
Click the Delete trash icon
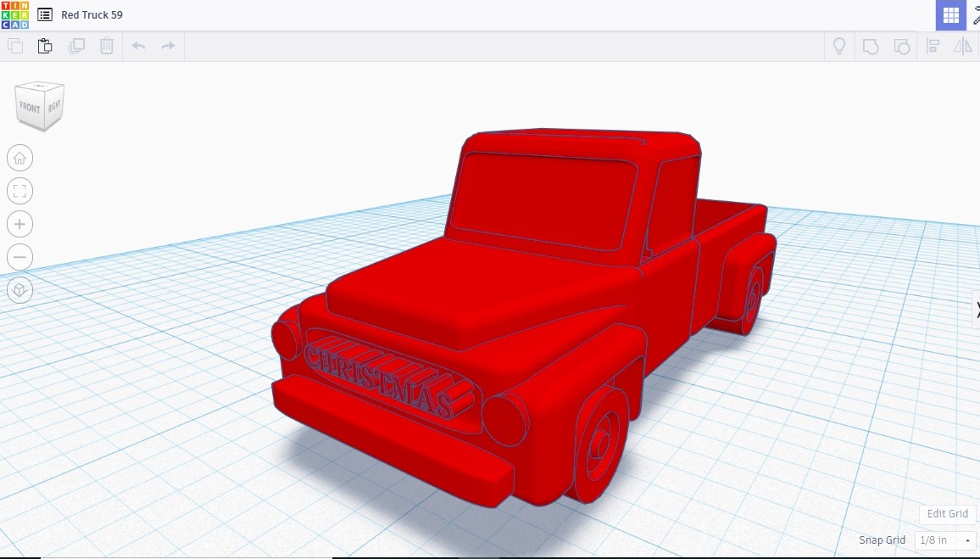tap(107, 46)
